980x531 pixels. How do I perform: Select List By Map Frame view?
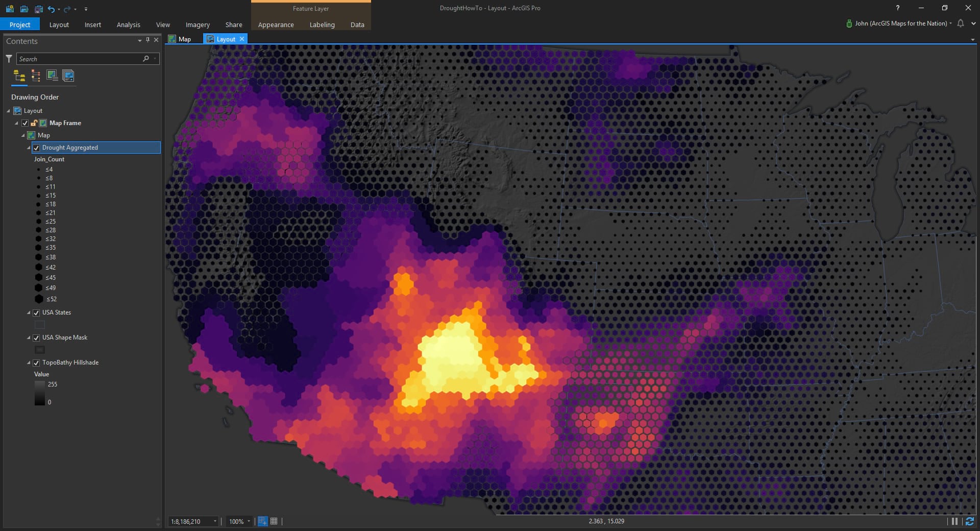(x=52, y=76)
